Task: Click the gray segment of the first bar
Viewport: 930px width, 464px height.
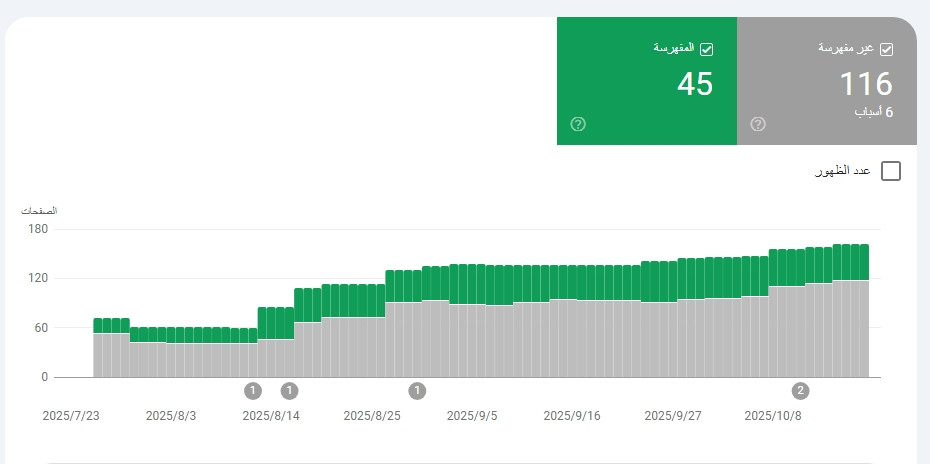Action: pyautogui.click(x=98, y=355)
